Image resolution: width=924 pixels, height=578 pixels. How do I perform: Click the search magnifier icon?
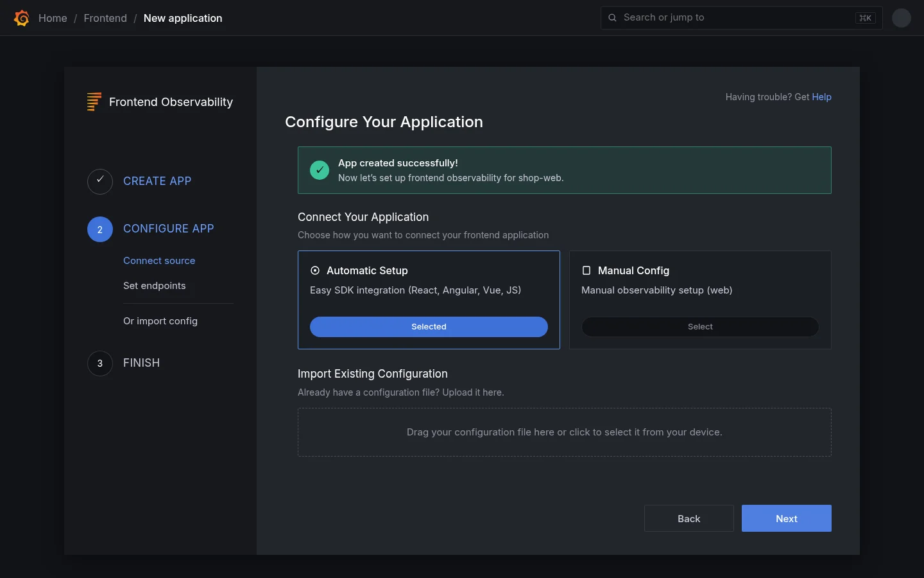point(612,18)
